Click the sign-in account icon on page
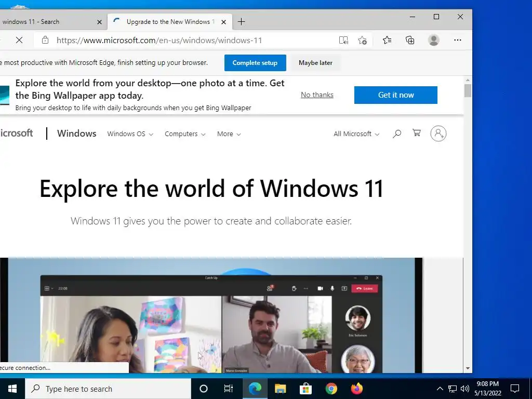This screenshot has height=399, width=532. (438, 134)
